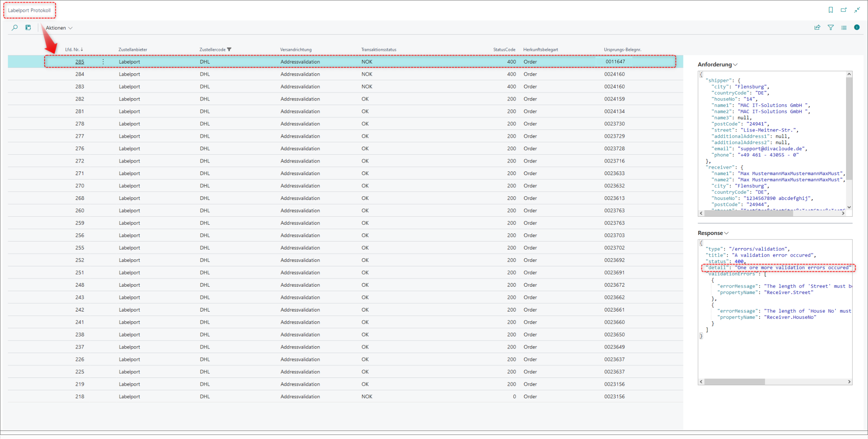The width and height of the screenshot is (868, 439).
Task: Click the edit list icon beside search
Action: (28, 28)
